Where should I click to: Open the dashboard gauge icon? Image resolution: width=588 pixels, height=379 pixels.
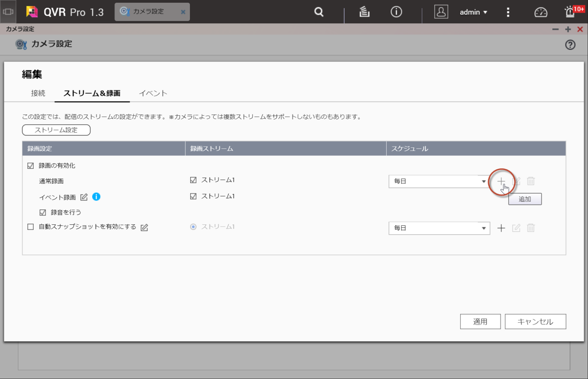click(x=541, y=12)
